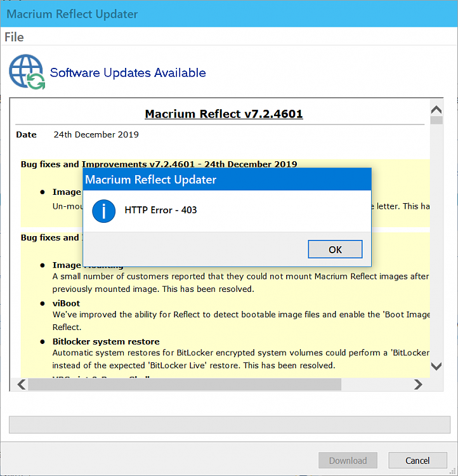
Task: Click the scroll up arrow of release notes
Action: click(436, 110)
